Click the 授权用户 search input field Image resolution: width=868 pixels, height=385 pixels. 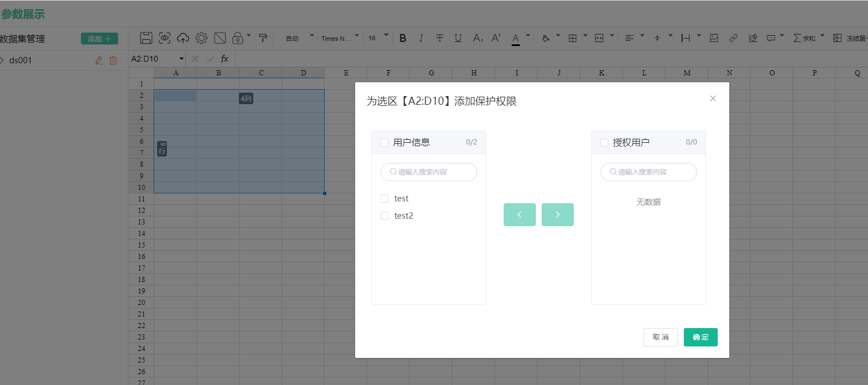649,172
